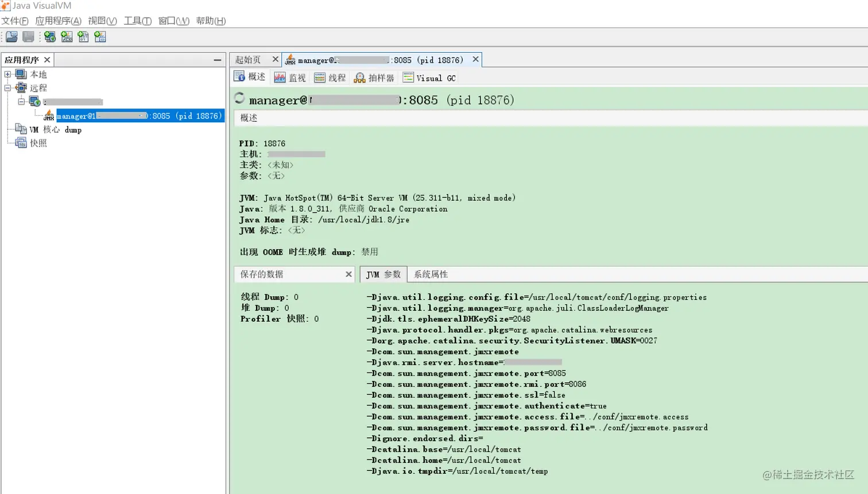Switch to the 系统属性 tab

point(431,274)
